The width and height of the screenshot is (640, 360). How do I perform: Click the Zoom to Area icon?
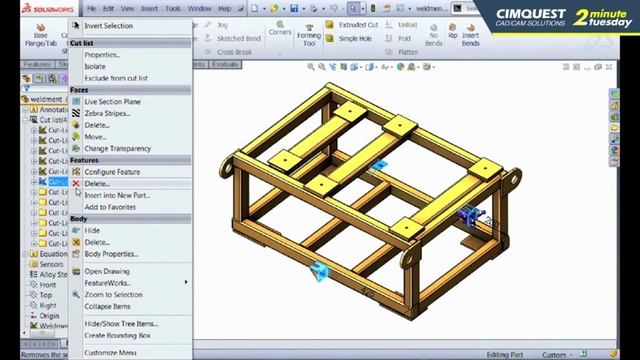tap(322, 67)
